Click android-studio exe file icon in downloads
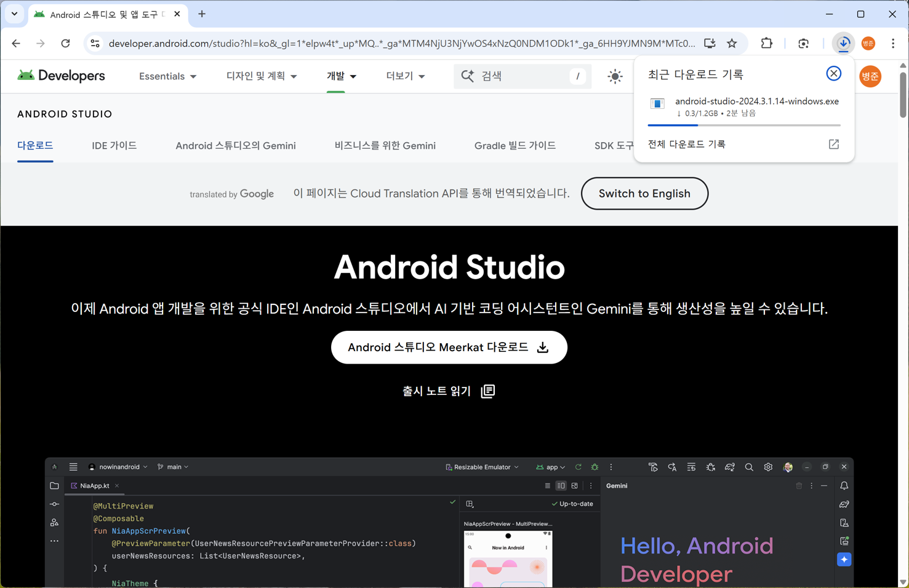The width and height of the screenshot is (909, 588). (x=657, y=103)
